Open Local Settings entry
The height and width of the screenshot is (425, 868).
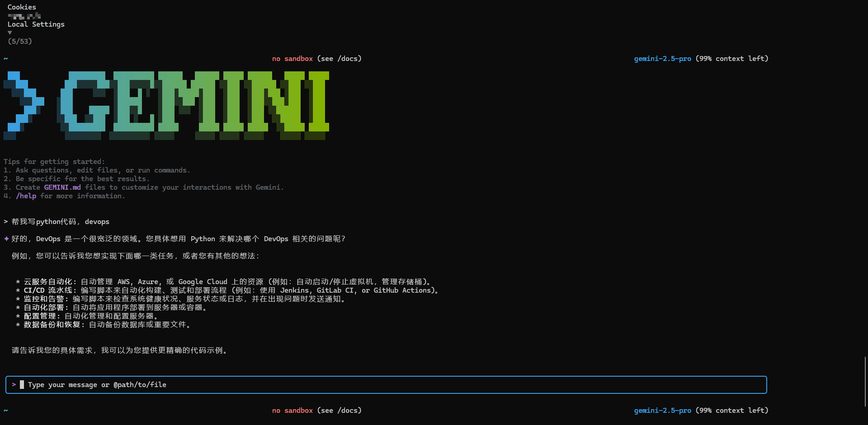point(36,24)
